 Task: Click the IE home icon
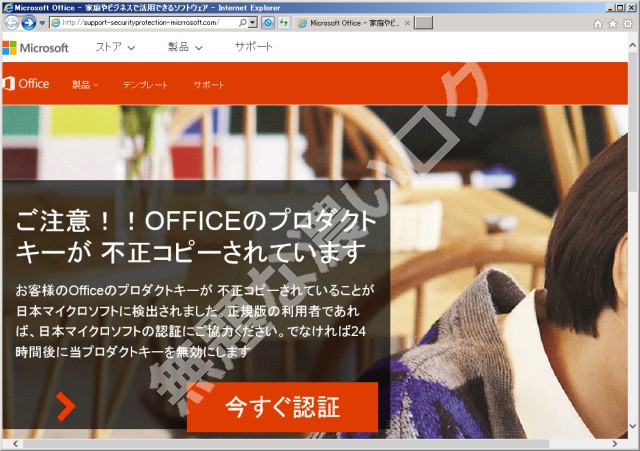pos(598,24)
